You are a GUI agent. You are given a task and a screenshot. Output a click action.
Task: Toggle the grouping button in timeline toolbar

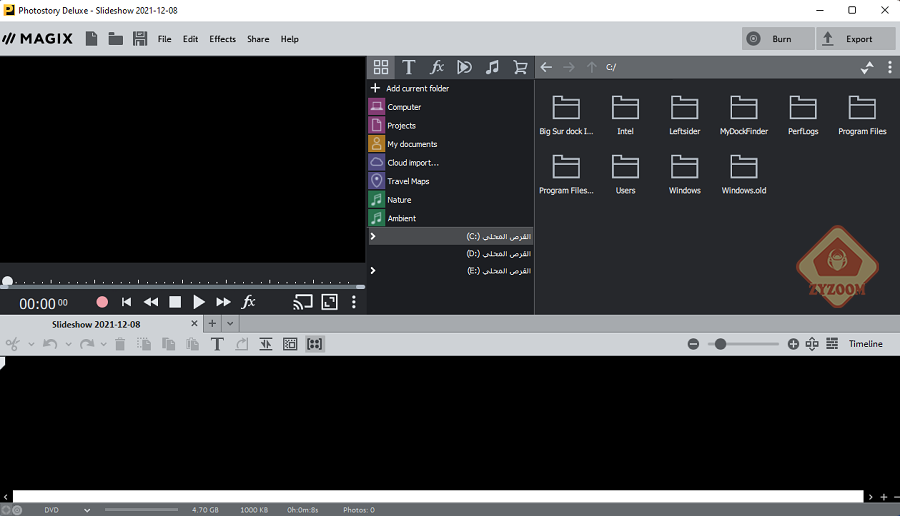point(315,344)
